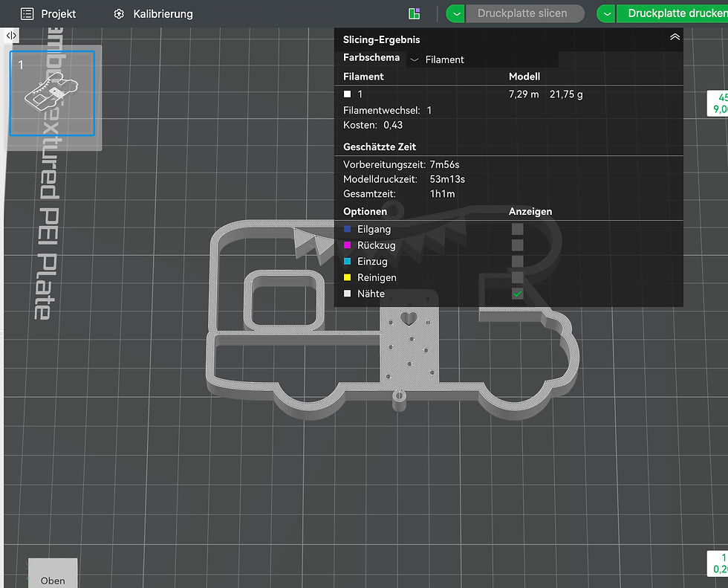This screenshot has width=728, height=588.
Task: Toggle Einzug visibility checkbox
Action: [517, 262]
